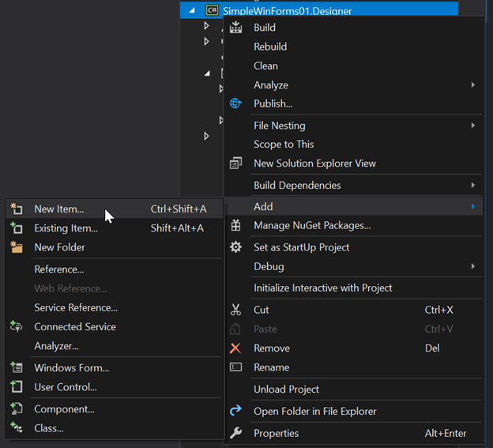Screen dimensions: 493x448
Task: Select Rename menu entry
Action: click(354, 367)
